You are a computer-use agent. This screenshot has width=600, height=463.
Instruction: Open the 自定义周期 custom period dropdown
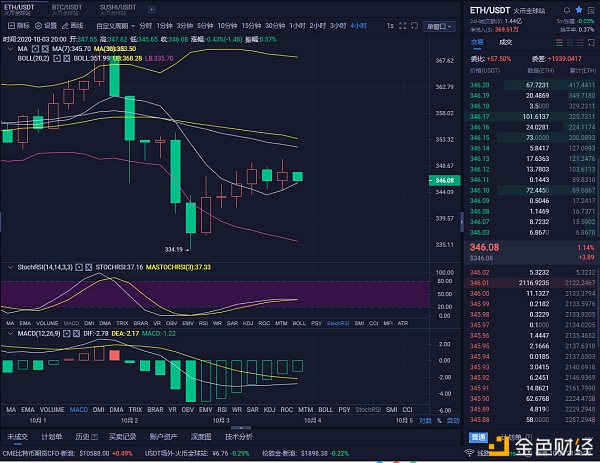[116, 26]
